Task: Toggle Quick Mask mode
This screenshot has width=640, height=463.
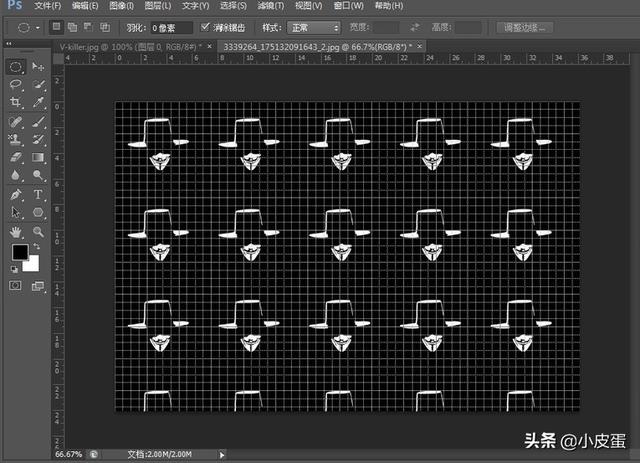Action: pyautogui.click(x=16, y=285)
